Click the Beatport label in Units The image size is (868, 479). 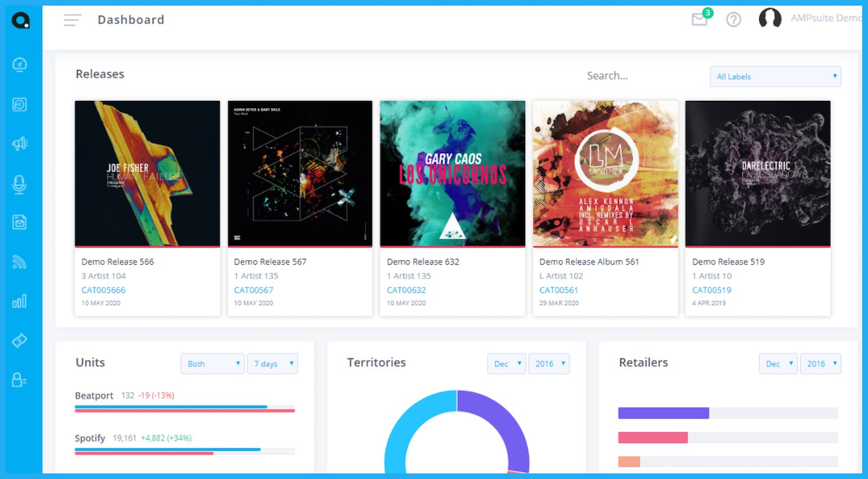click(94, 396)
